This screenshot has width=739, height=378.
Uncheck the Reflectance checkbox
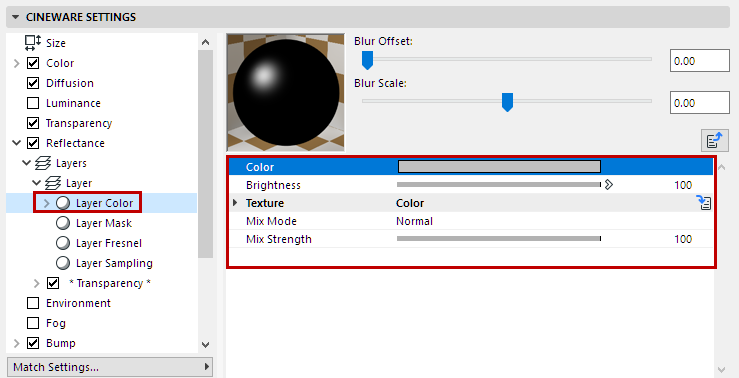click(33, 143)
